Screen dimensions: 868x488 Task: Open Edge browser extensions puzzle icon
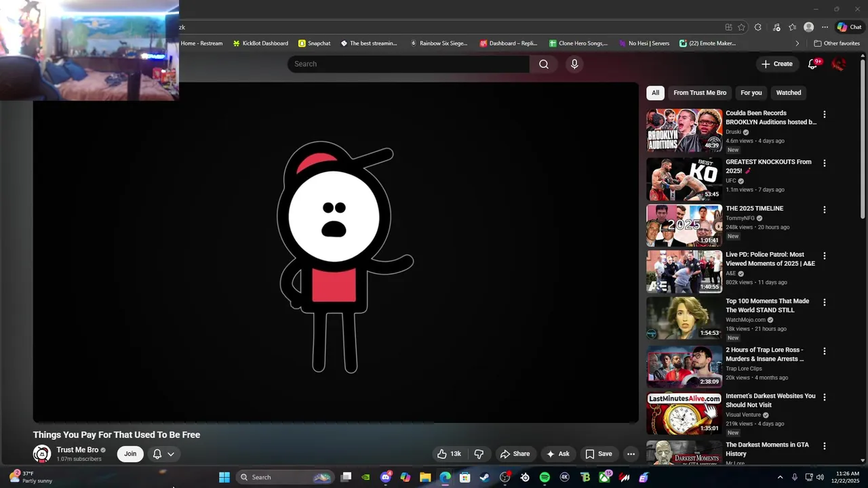tap(758, 27)
